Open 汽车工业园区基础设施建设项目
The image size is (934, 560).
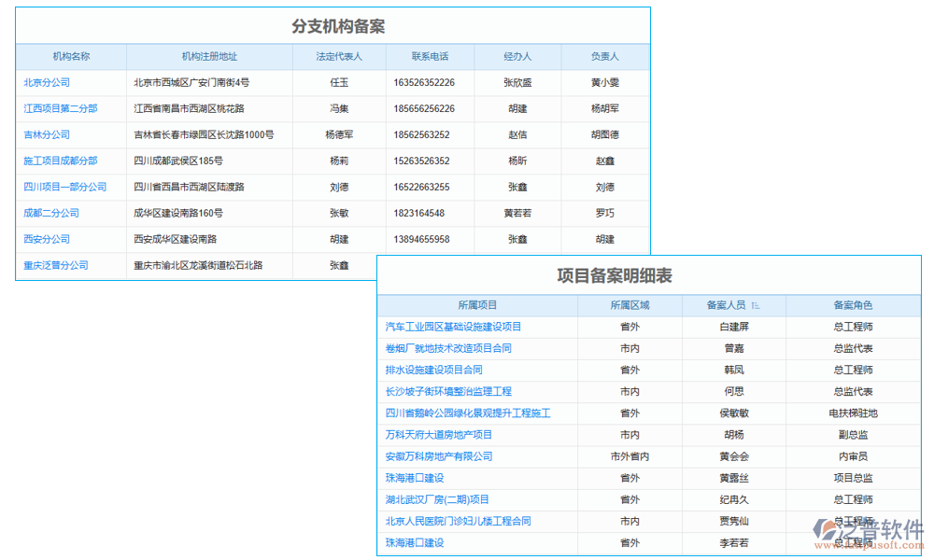(454, 327)
